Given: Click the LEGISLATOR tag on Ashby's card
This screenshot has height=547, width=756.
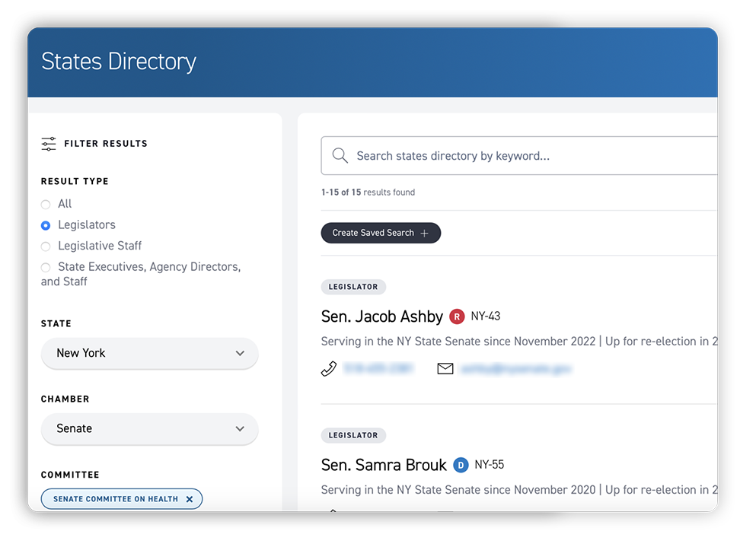Looking at the screenshot, I should click(x=353, y=287).
